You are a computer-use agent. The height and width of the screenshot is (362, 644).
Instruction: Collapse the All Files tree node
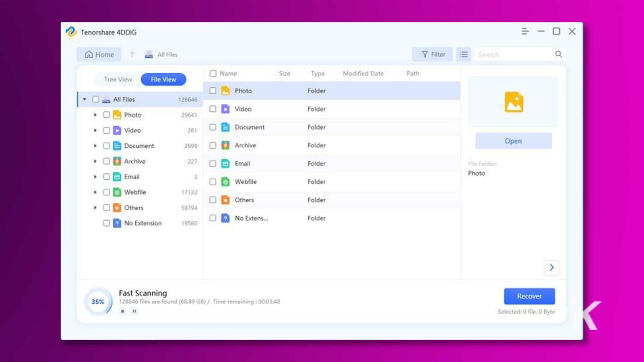[x=85, y=99]
